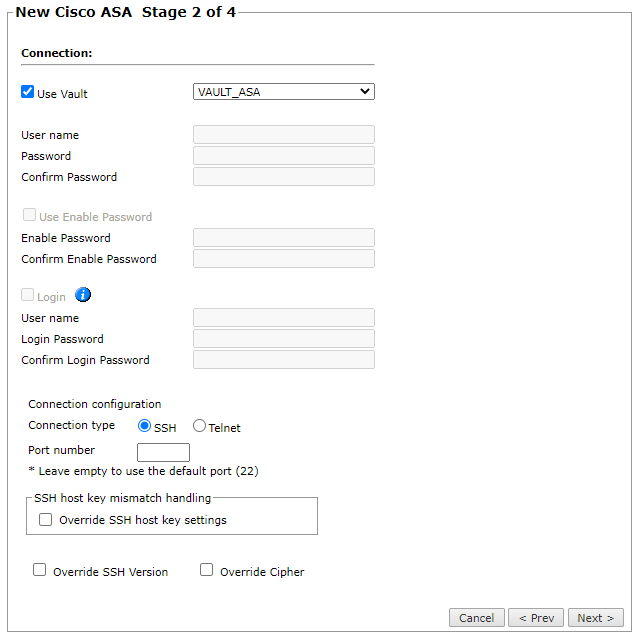
Task: Click the first User name field
Action: coord(284,135)
